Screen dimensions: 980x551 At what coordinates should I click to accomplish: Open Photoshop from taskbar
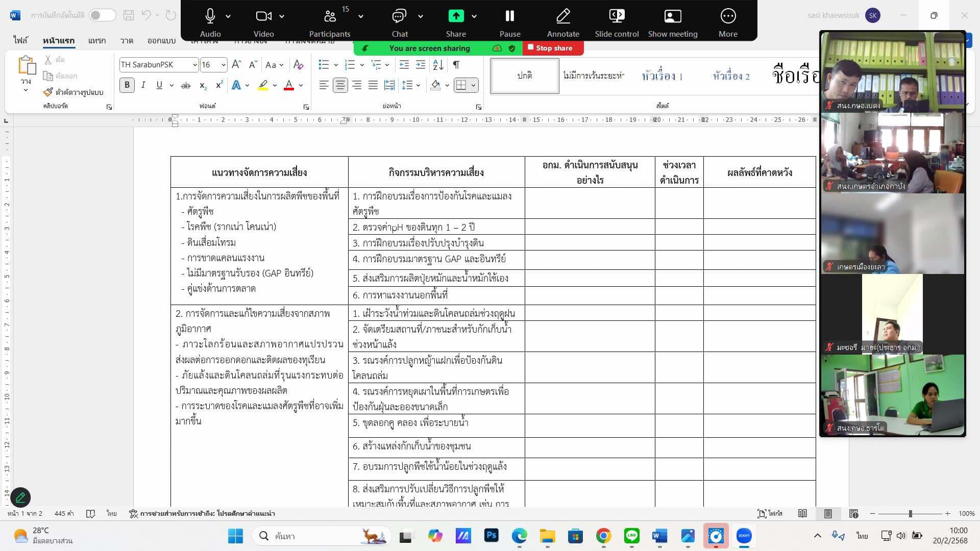tap(491, 536)
